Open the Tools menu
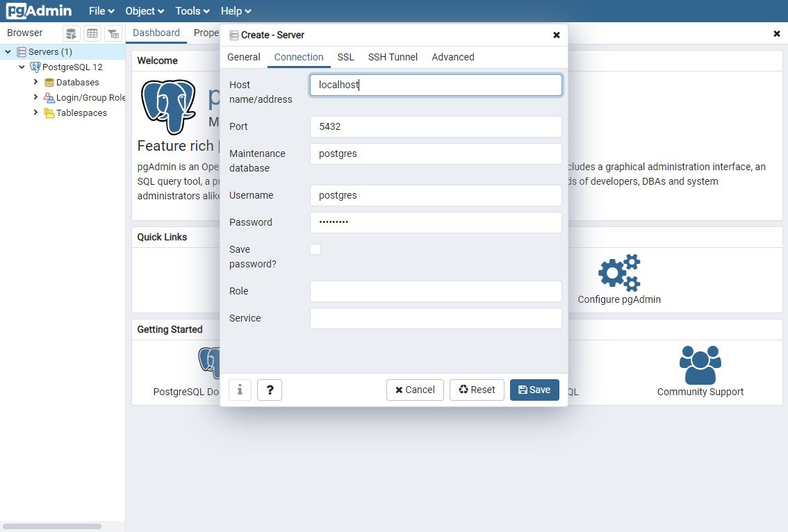The image size is (788, 532). (x=192, y=11)
